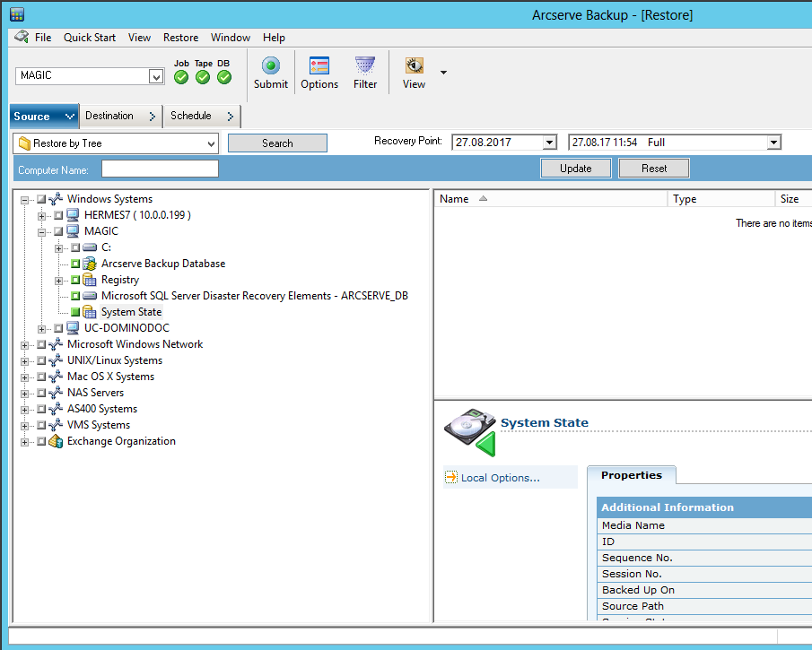Expand the UNIX/Linux Systems node
812x650 pixels.
24,361
